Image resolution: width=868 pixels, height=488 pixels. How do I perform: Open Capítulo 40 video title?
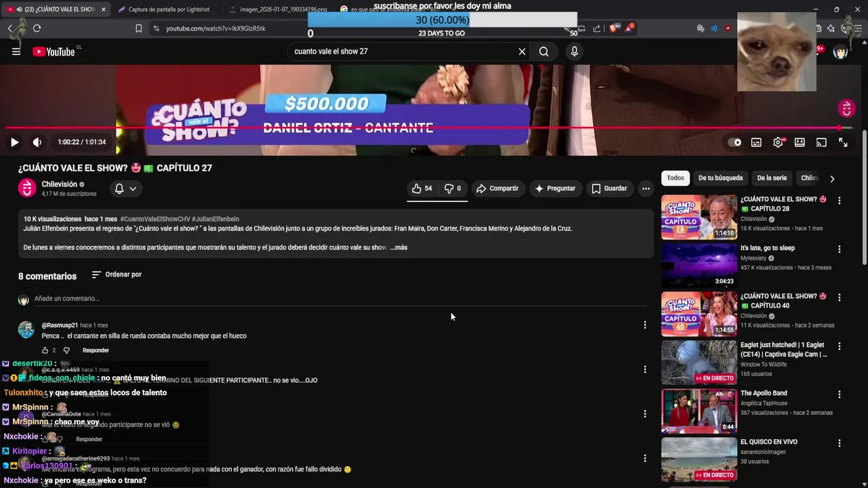click(x=784, y=301)
